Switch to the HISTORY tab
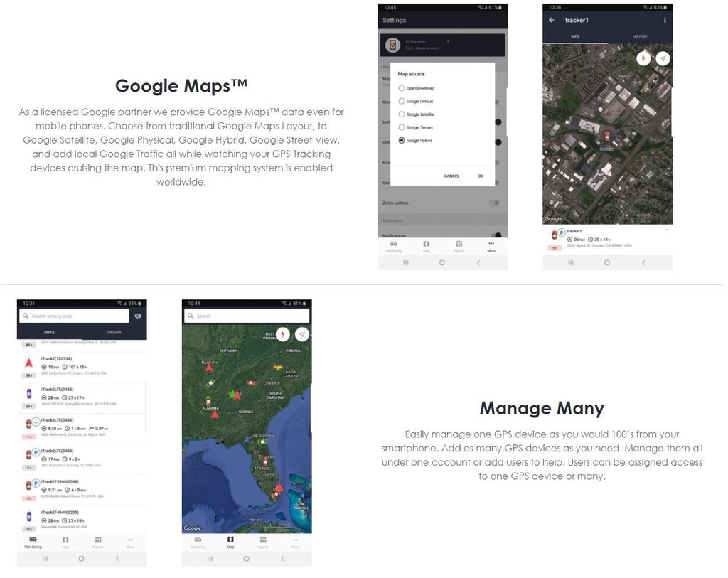The width and height of the screenshot is (728, 578). (640, 36)
